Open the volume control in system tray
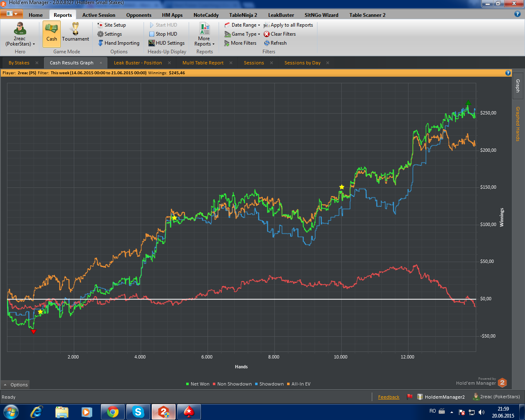Image resolution: width=525 pixels, height=420 pixels. (481, 412)
